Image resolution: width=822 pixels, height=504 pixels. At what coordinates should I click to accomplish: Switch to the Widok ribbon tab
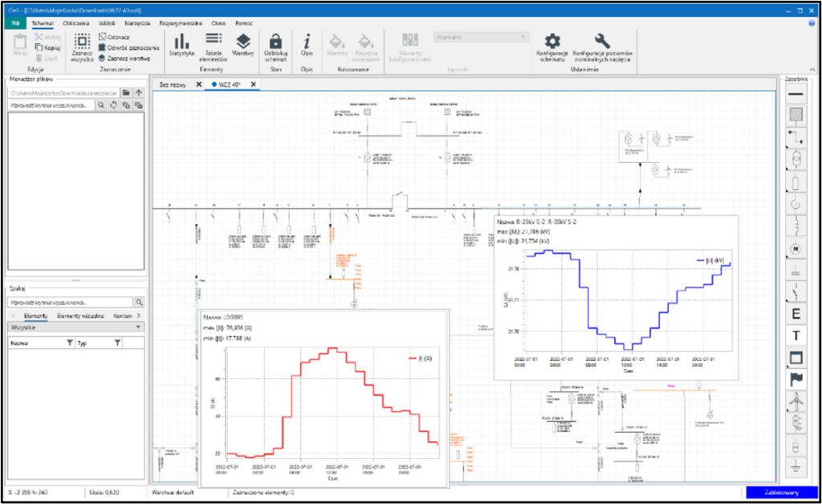coord(107,23)
